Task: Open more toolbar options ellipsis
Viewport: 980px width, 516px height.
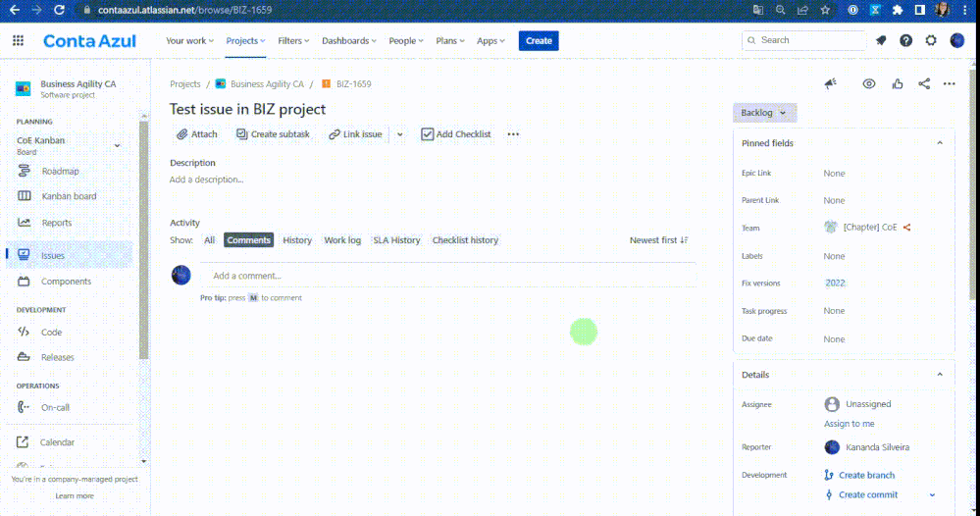Action: coord(513,134)
